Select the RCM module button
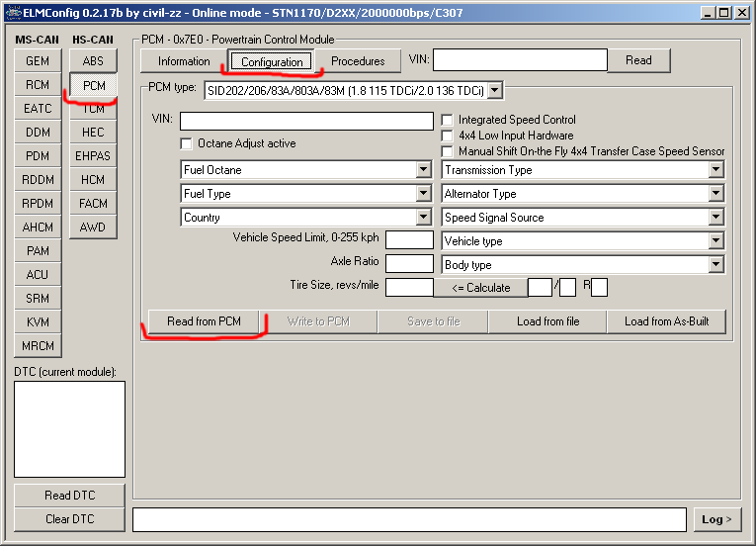 point(39,85)
